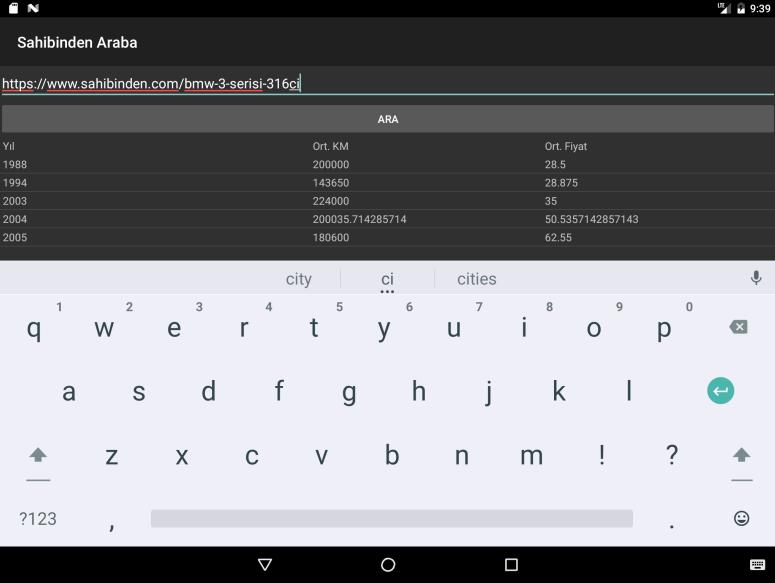This screenshot has height=583, width=775.
Task: Tap the exclamation mark key
Action: 602,455
